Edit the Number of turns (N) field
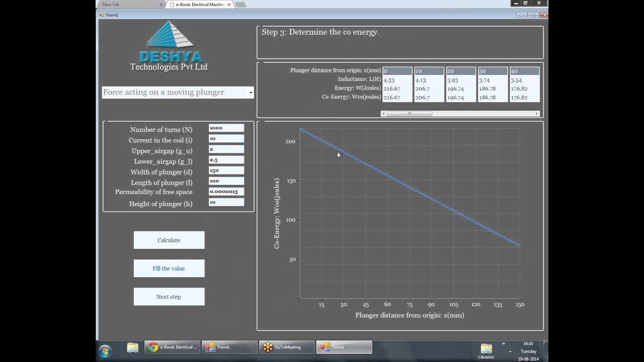This screenshot has height=362, width=644. [226, 128]
